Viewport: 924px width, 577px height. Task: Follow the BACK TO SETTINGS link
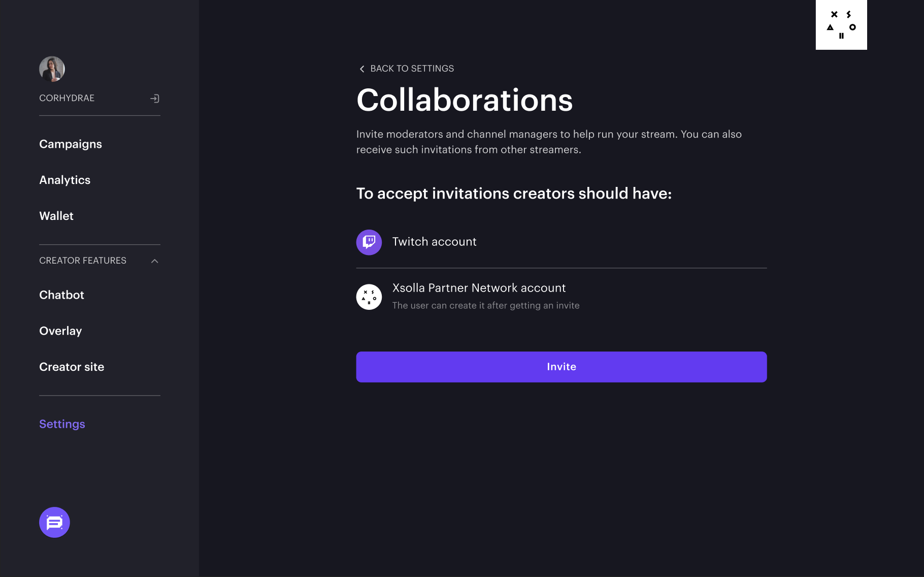412,69
